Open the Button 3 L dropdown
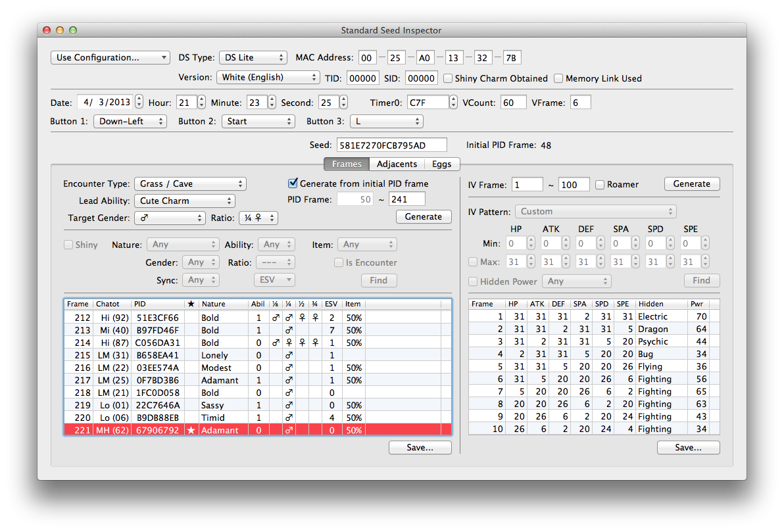784x532 pixels. tap(387, 122)
